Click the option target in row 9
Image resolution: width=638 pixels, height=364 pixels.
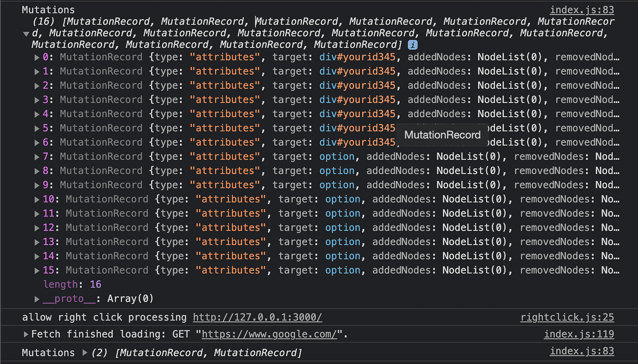pos(337,185)
